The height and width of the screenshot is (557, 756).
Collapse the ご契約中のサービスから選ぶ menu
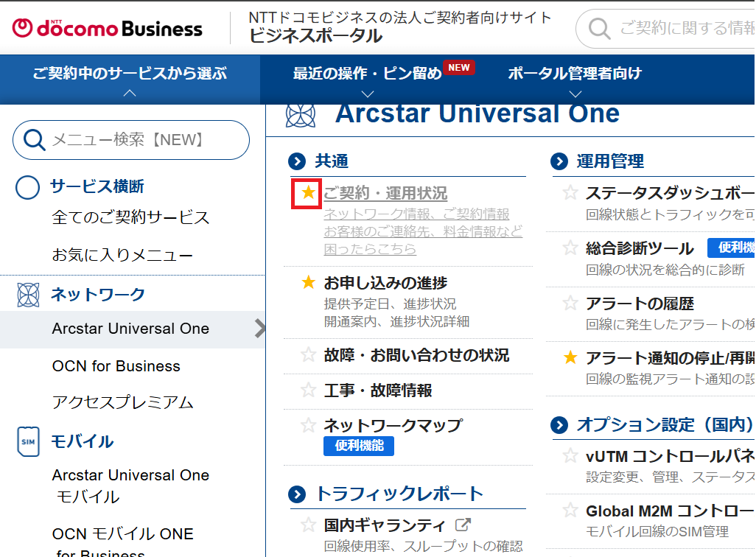pos(130,79)
